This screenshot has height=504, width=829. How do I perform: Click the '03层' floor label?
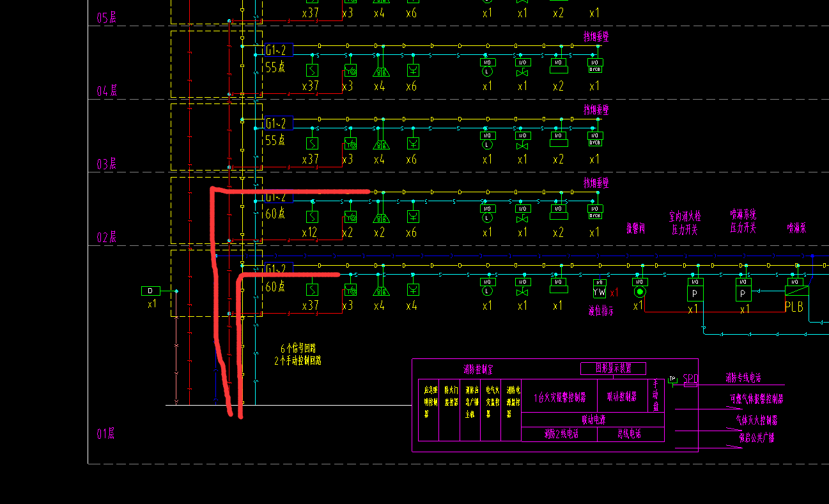coord(106,164)
